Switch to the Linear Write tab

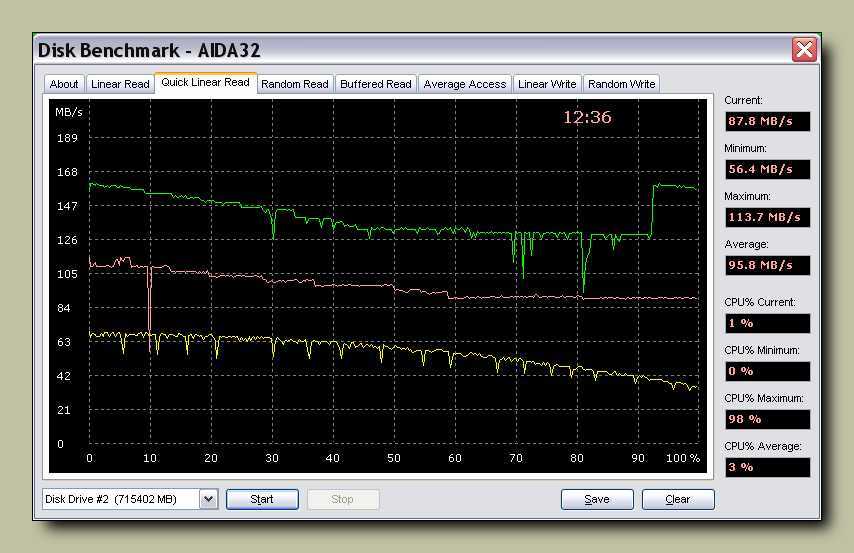click(x=547, y=84)
